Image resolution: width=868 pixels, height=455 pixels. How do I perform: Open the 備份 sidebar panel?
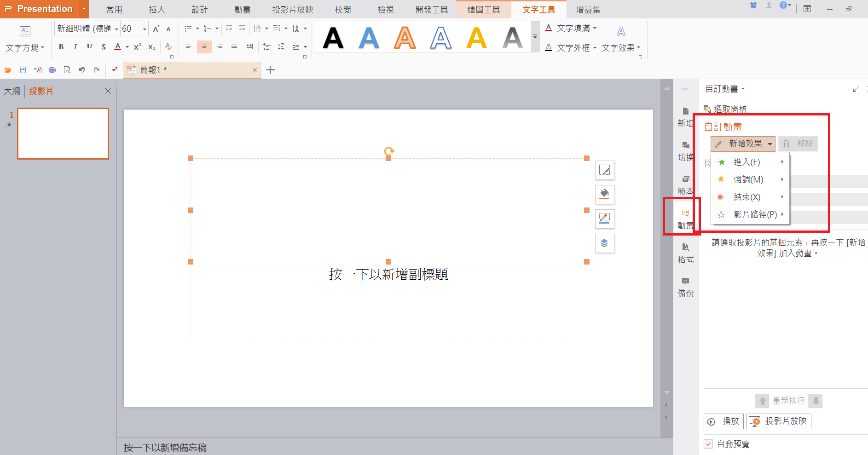point(686,287)
